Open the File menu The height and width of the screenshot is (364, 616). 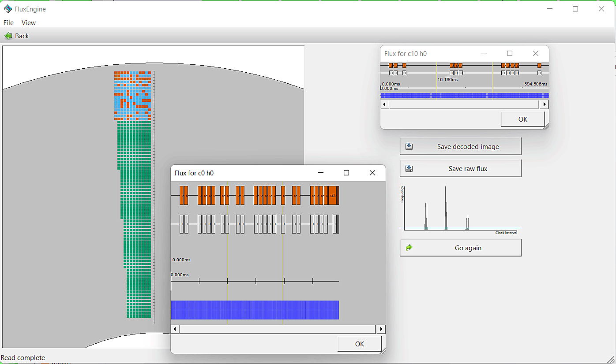[8, 23]
